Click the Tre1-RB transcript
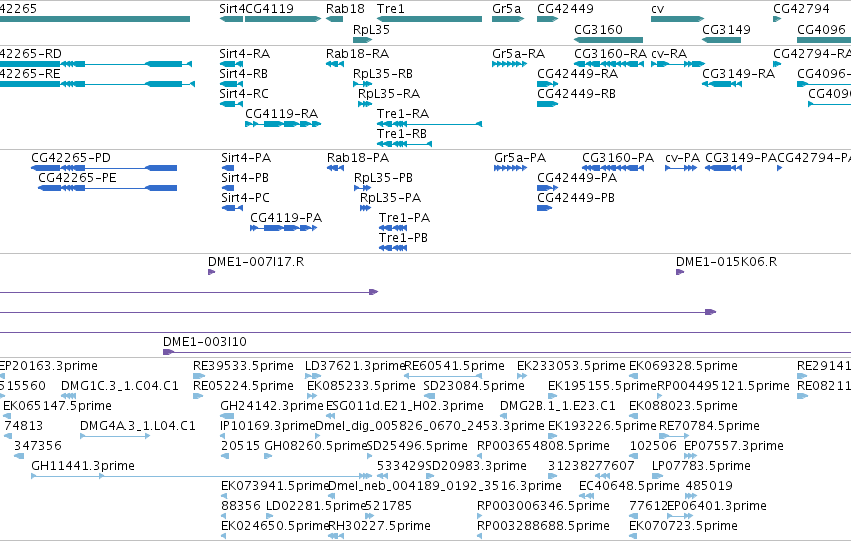This screenshot has height=541, width=851. [404, 144]
